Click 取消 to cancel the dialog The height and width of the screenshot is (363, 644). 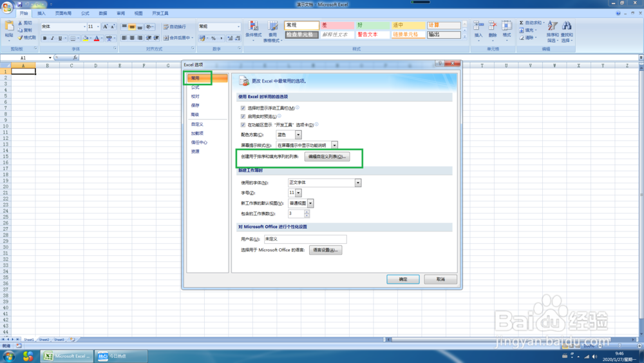click(x=440, y=279)
